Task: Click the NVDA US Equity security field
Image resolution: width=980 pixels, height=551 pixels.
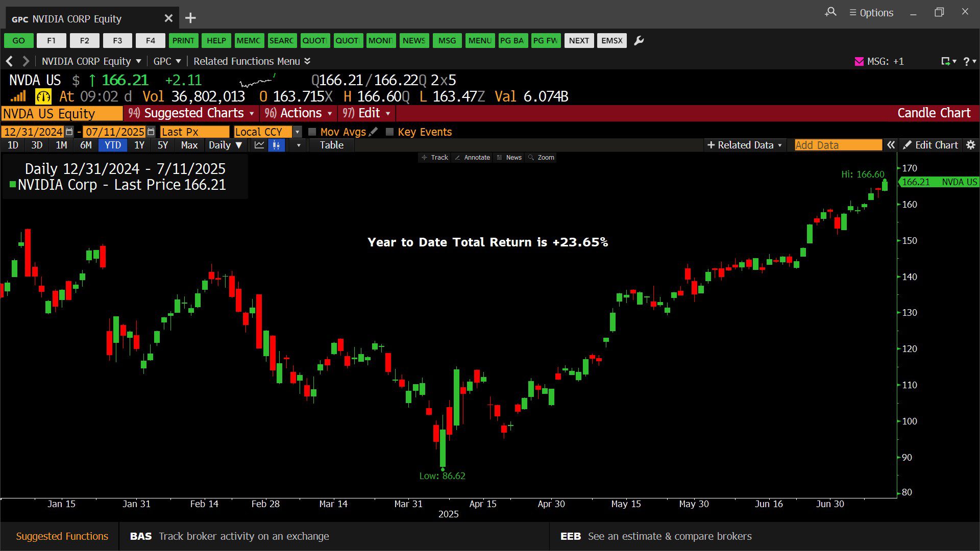Action: (x=62, y=113)
